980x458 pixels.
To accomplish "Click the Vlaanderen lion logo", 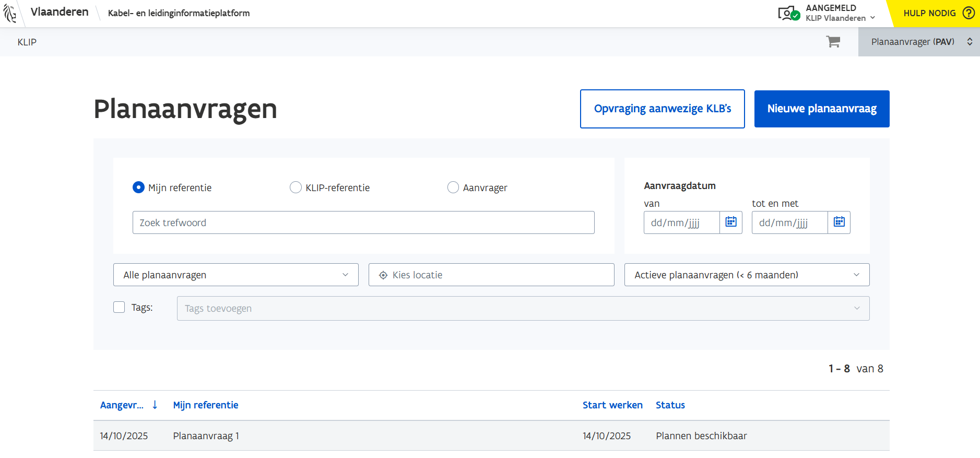I will [x=10, y=13].
